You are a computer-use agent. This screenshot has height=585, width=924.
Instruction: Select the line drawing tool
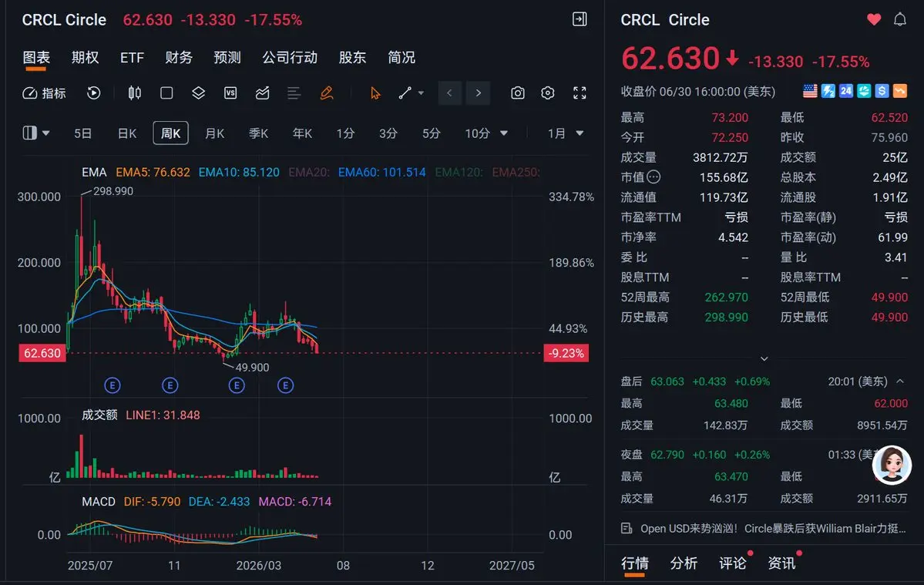coord(405,93)
